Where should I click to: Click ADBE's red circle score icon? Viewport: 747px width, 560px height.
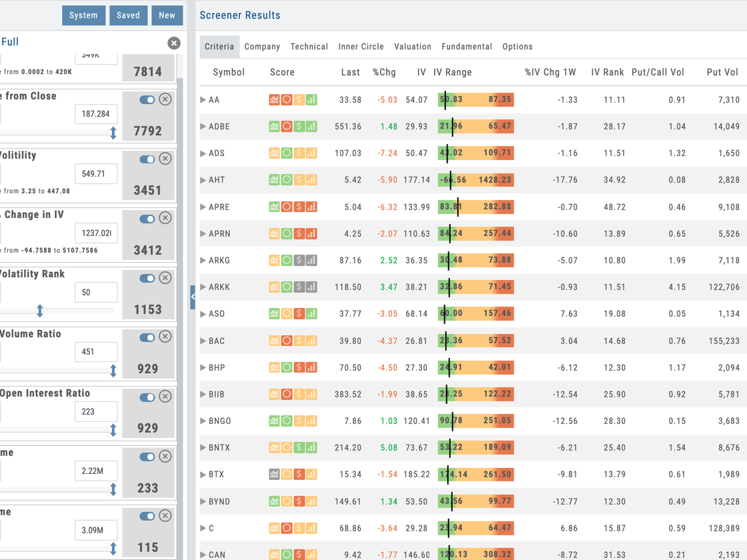[287, 126]
